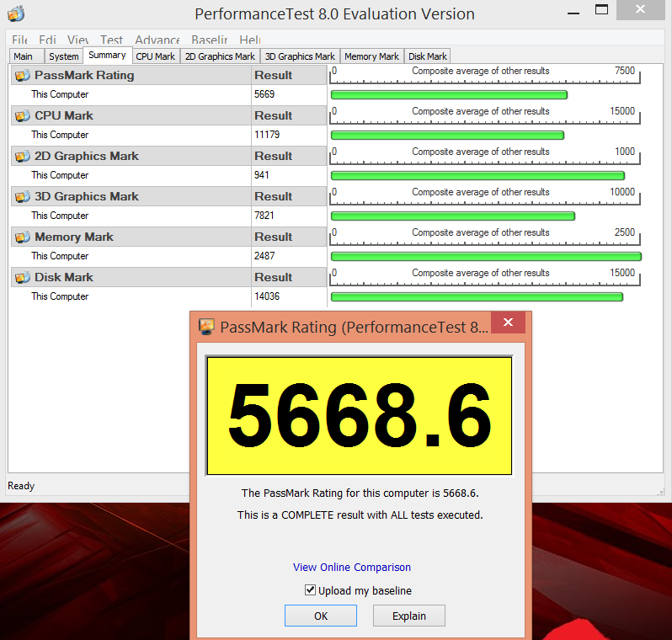Switch to the Disk Mark tab
The width and height of the screenshot is (672, 640).
pos(427,56)
